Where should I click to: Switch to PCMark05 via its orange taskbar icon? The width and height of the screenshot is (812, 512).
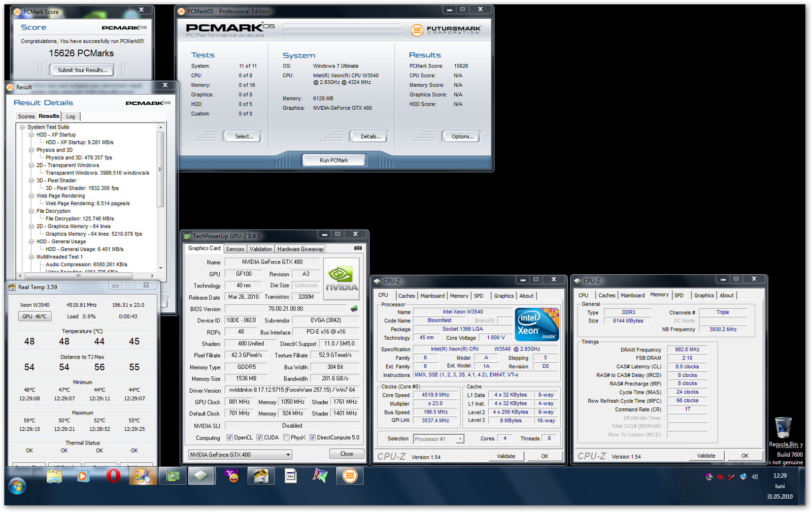[x=350, y=476]
